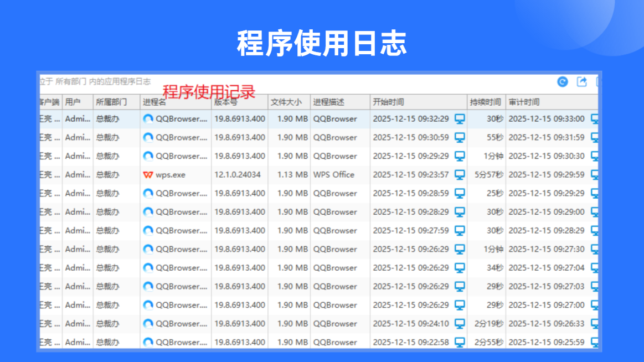Sort by the 文件大小 column header

(289, 102)
